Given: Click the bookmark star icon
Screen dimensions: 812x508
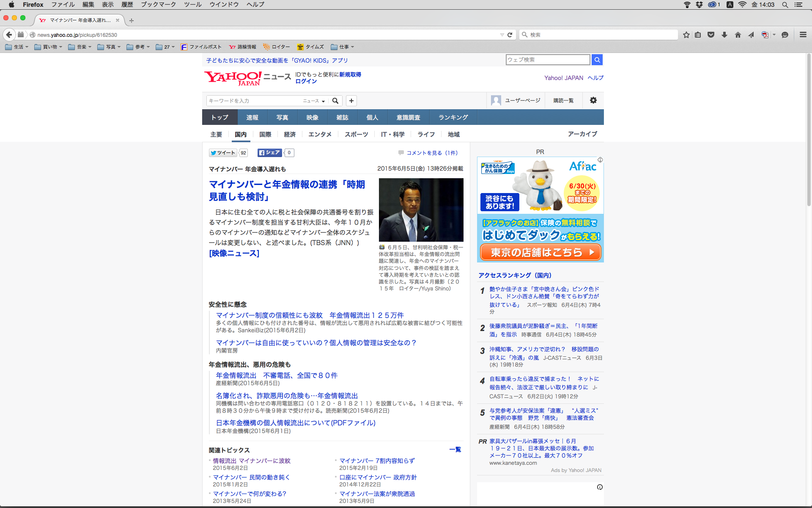Looking at the screenshot, I should click(686, 35).
